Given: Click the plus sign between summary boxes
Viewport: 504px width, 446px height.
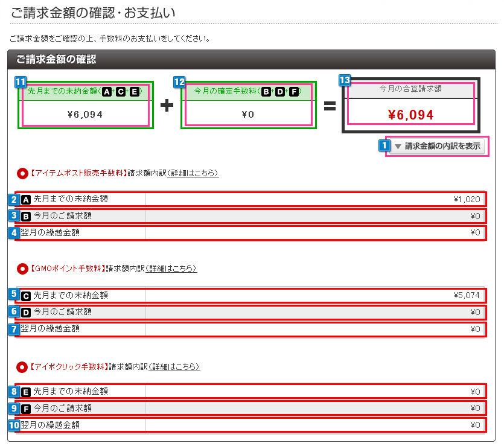Looking at the screenshot, I should click(167, 106).
